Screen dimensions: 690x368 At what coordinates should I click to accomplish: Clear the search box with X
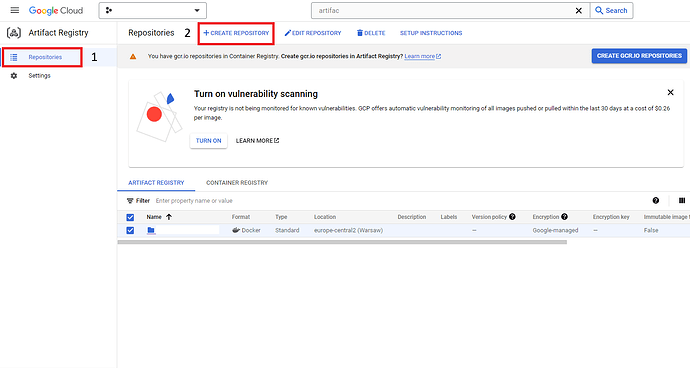coord(579,11)
